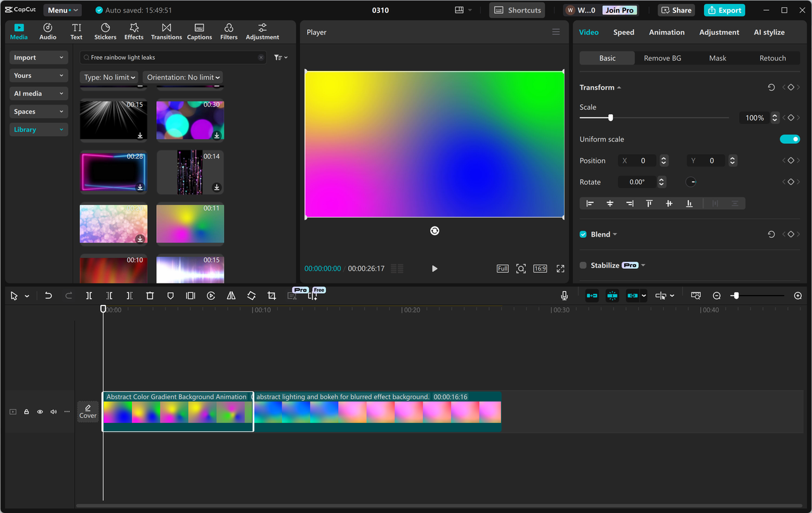
Task: Open the Type: No limit dropdown
Action: coord(110,77)
